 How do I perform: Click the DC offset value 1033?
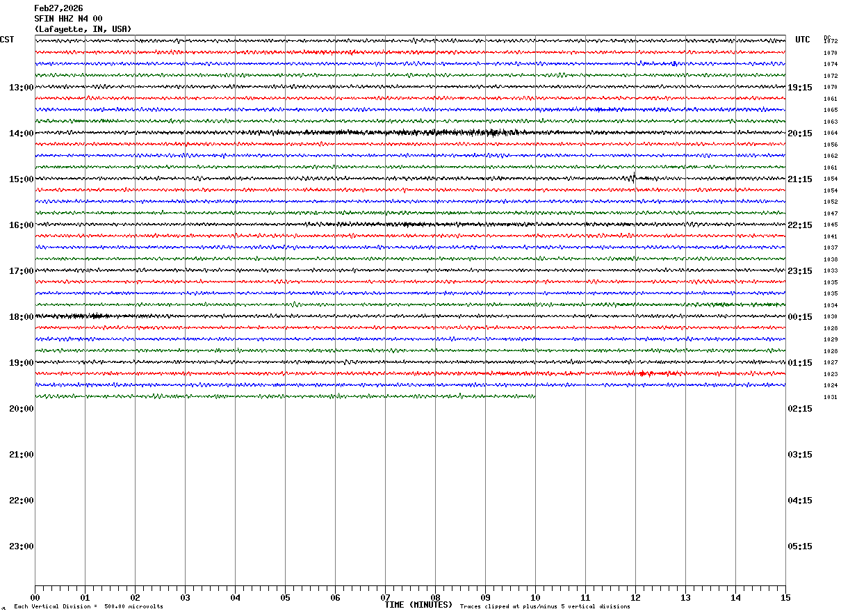pyautogui.click(x=831, y=271)
